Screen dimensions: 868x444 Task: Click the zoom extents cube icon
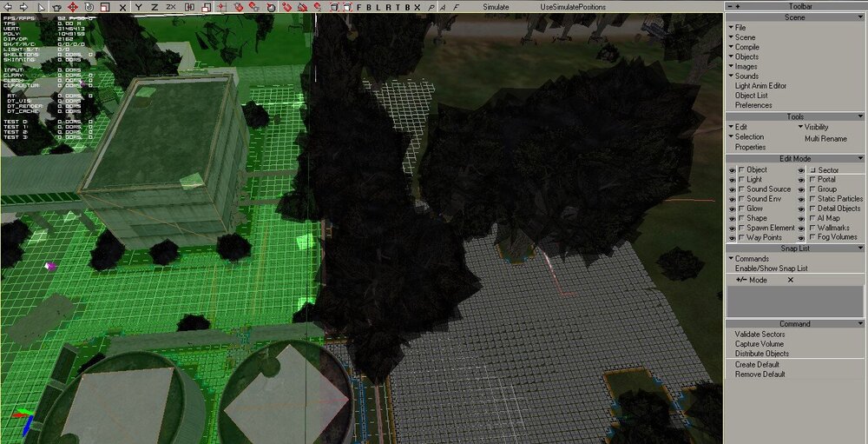click(334, 7)
